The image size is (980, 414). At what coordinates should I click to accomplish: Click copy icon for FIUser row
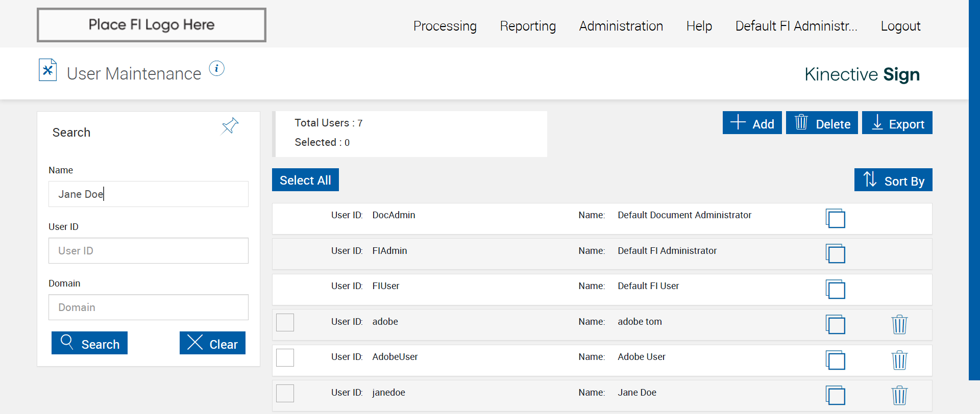tap(835, 290)
